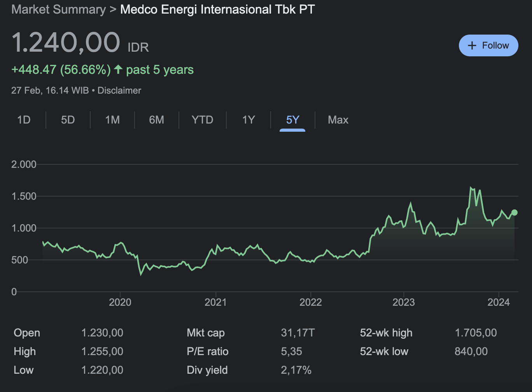Choose the 1M time range tab
Screen dimensions: 532x392
(x=112, y=120)
